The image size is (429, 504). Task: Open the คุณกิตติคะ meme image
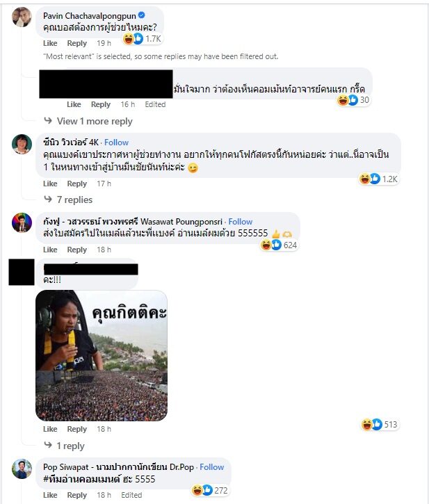[x=102, y=355]
